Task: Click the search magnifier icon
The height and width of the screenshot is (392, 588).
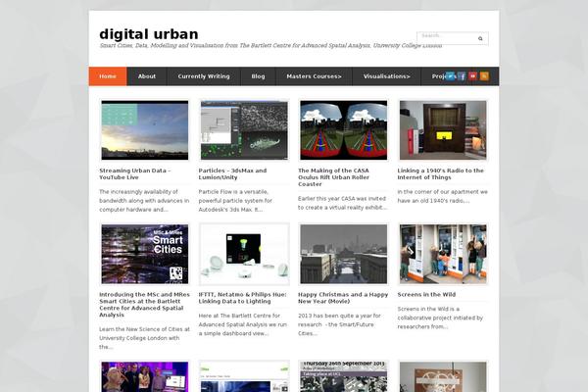Action: (x=480, y=38)
